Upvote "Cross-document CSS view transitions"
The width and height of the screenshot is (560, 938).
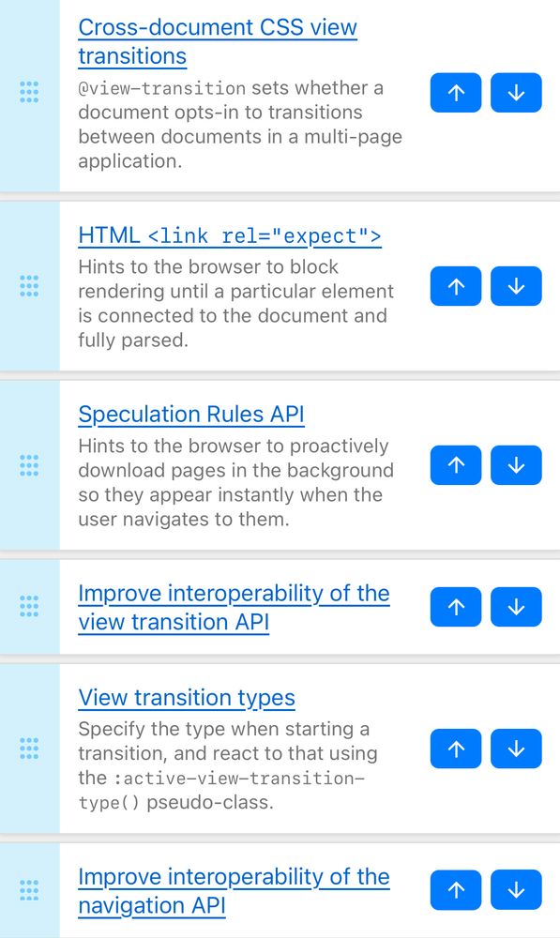(x=455, y=93)
